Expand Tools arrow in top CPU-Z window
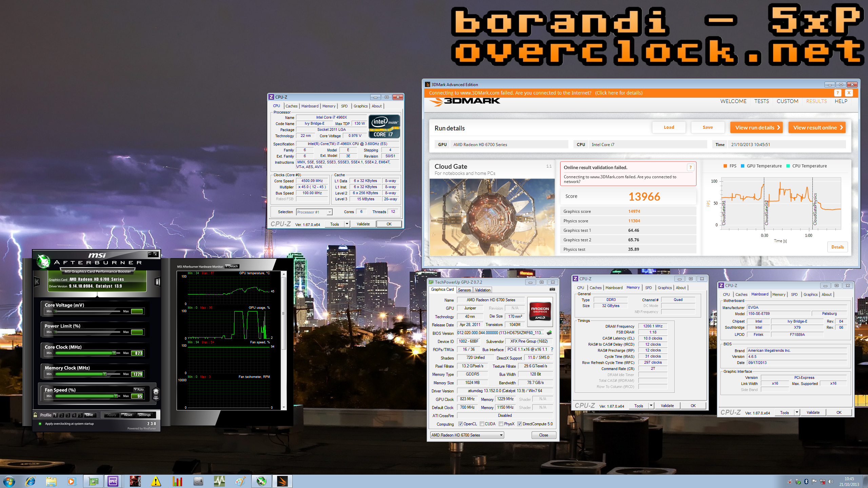868x488 pixels. (347, 224)
